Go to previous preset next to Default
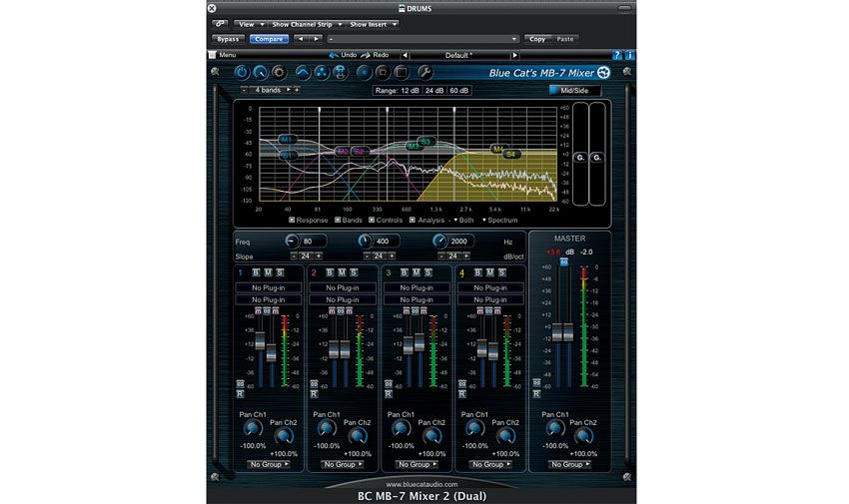Viewport: 849px width, 504px height. [x=405, y=55]
